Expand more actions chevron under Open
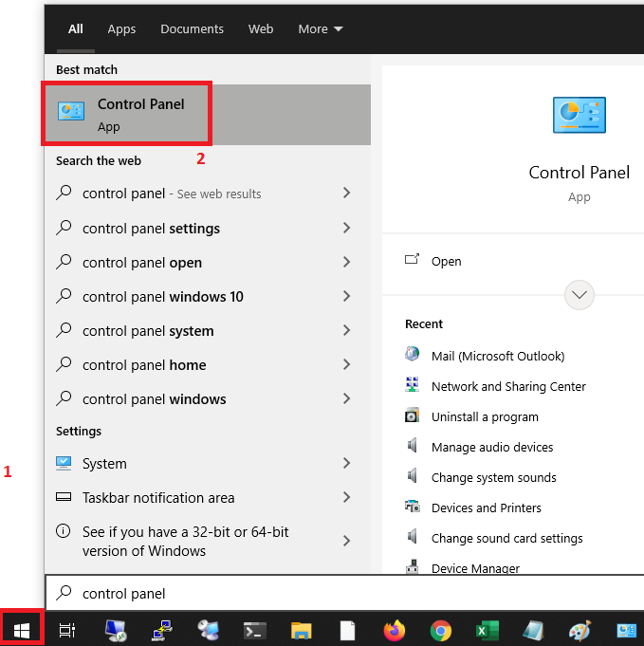 [579, 295]
